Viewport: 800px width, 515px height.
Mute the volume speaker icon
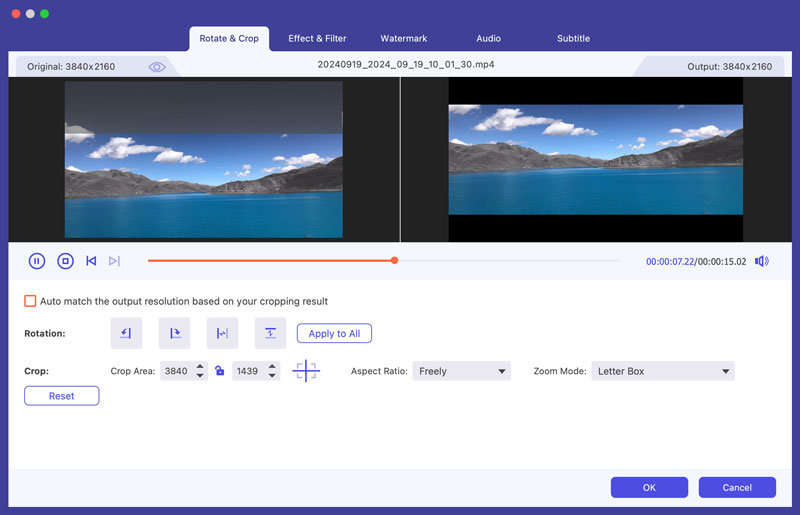pos(762,261)
